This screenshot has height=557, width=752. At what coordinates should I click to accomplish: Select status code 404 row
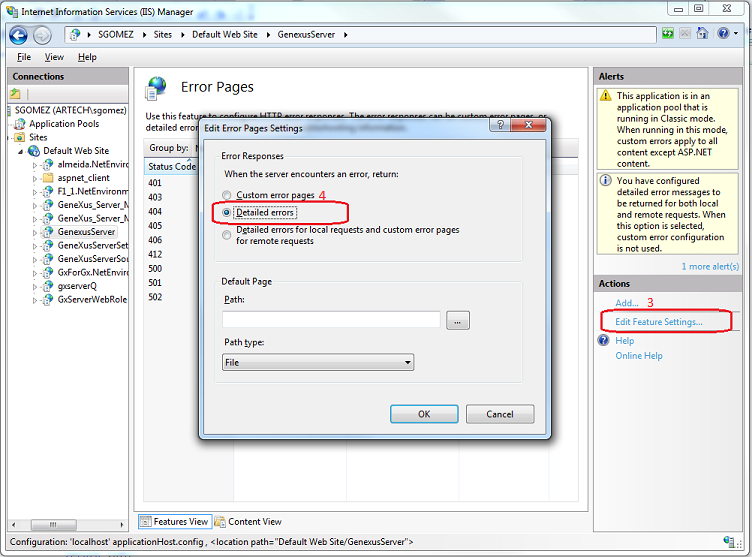(155, 212)
